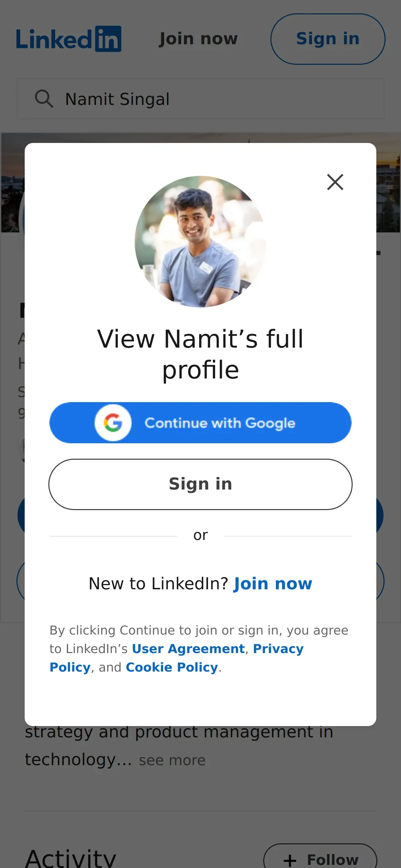Click the search magnifier icon
This screenshot has height=868, width=401.
44,99
